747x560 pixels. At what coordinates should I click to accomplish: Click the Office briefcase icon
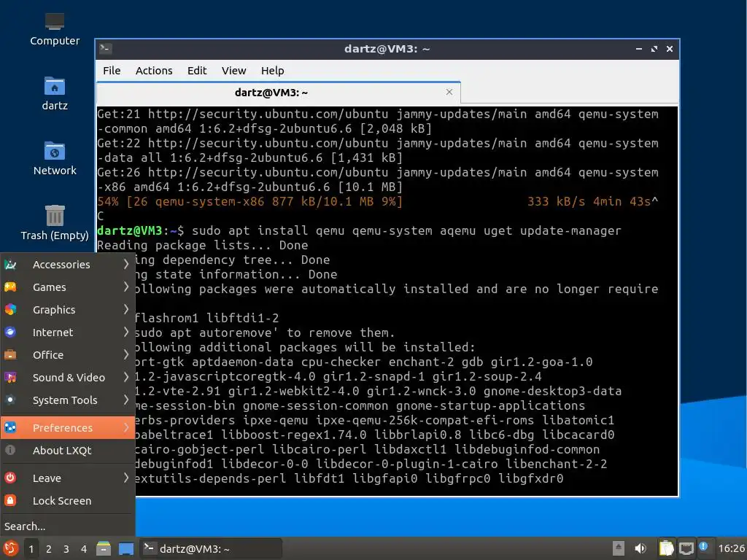pyautogui.click(x=10, y=355)
